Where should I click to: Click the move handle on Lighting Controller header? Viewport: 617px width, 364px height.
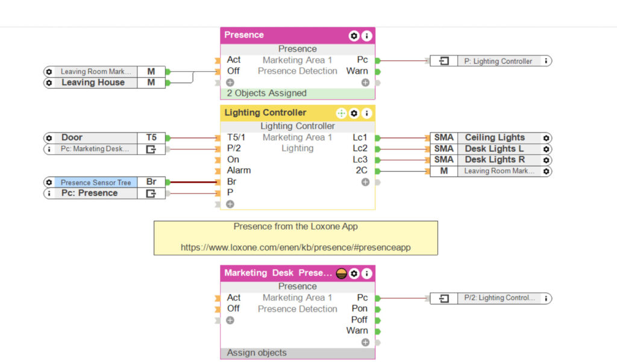point(341,113)
